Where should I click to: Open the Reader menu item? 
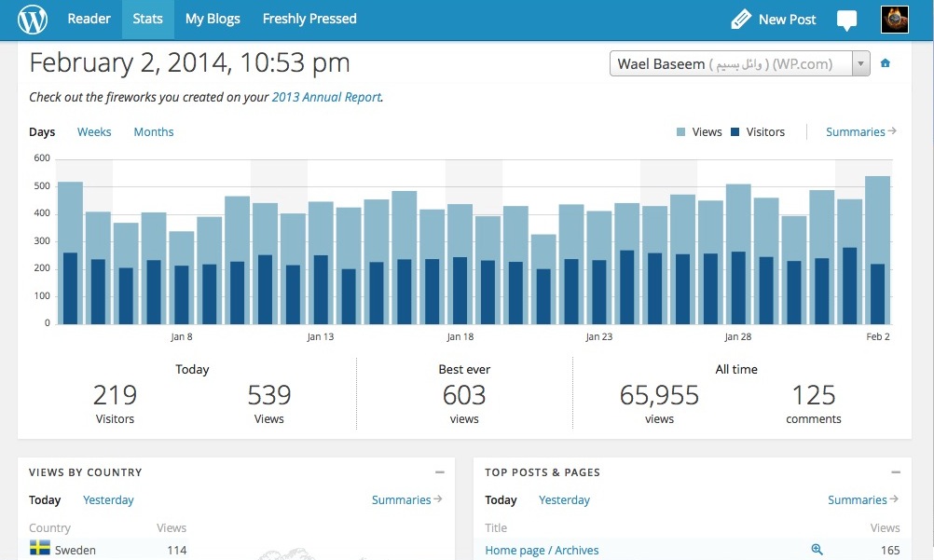89,19
